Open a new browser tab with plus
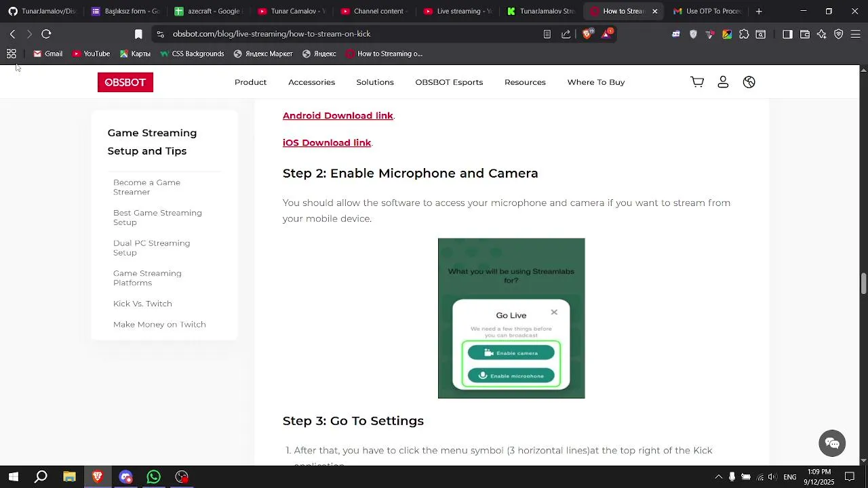 coord(759,11)
